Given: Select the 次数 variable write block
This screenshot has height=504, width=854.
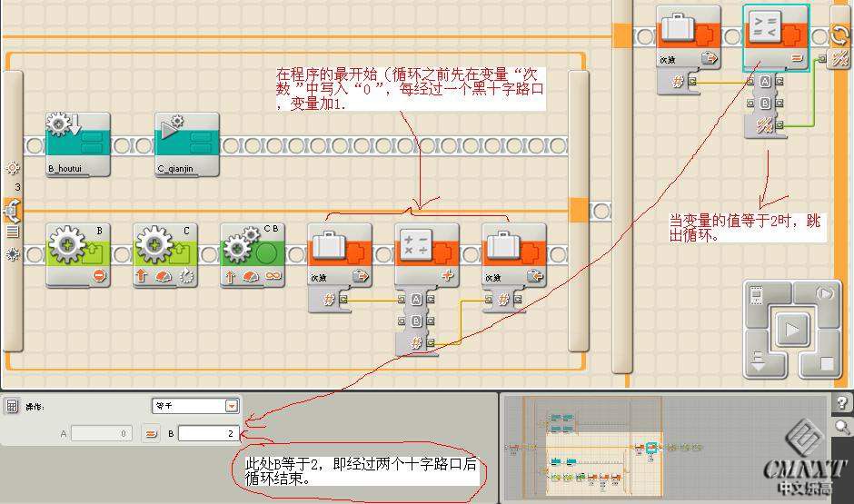Looking at the screenshot, I should click(x=513, y=254).
